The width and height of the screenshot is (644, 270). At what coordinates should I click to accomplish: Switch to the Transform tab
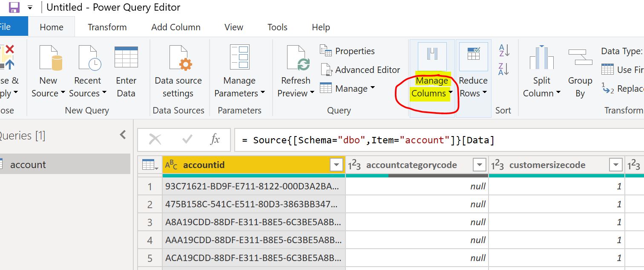[x=107, y=27]
